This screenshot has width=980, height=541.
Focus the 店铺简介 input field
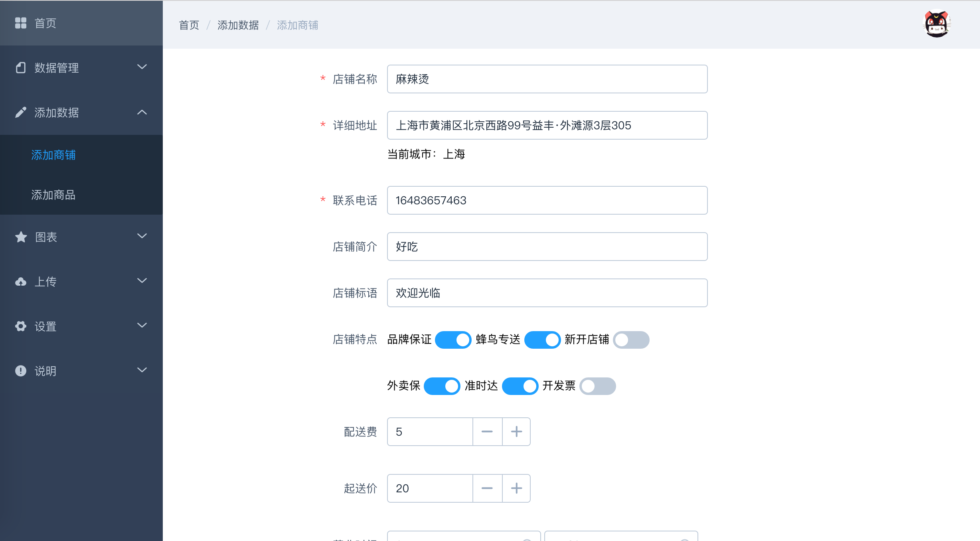tap(547, 247)
